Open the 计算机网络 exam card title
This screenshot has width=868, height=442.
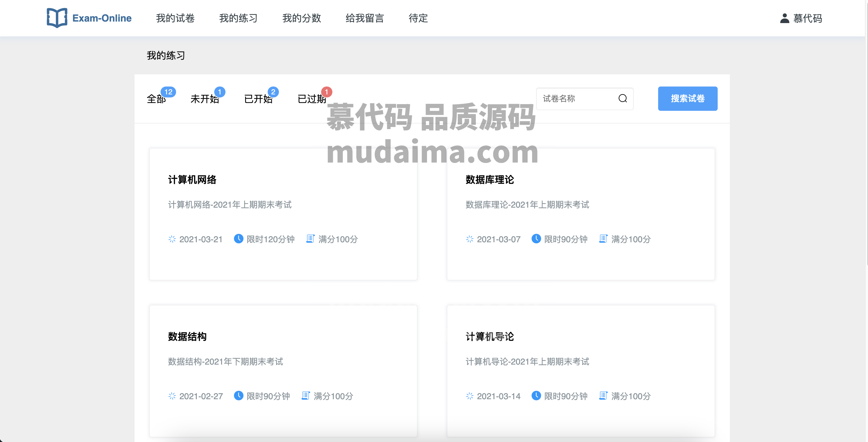tap(192, 180)
